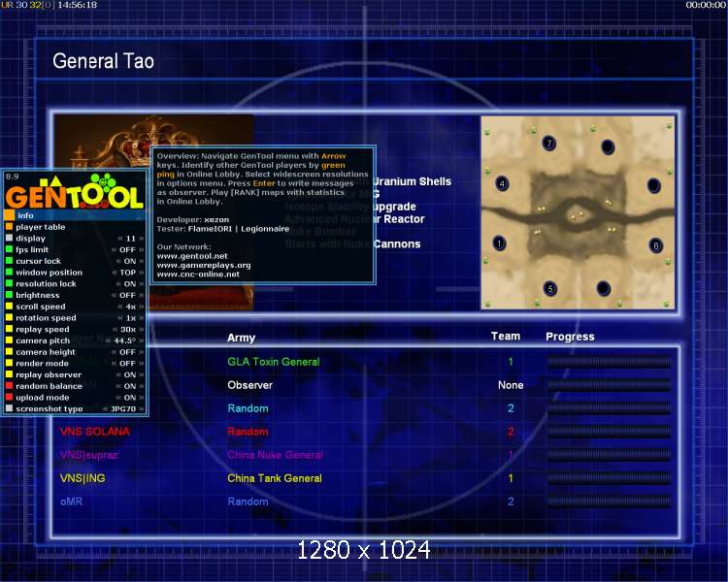Toggle fps limit OFF value
The width and height of the screenshot is (728, 582).
pos(127,249)
